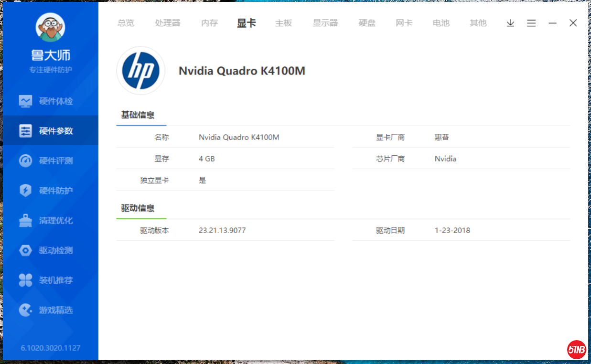Click the 基础信息 section header
The width and height of the screenshot is (591, 364).
pyautogui.click(x=138, y=115)
